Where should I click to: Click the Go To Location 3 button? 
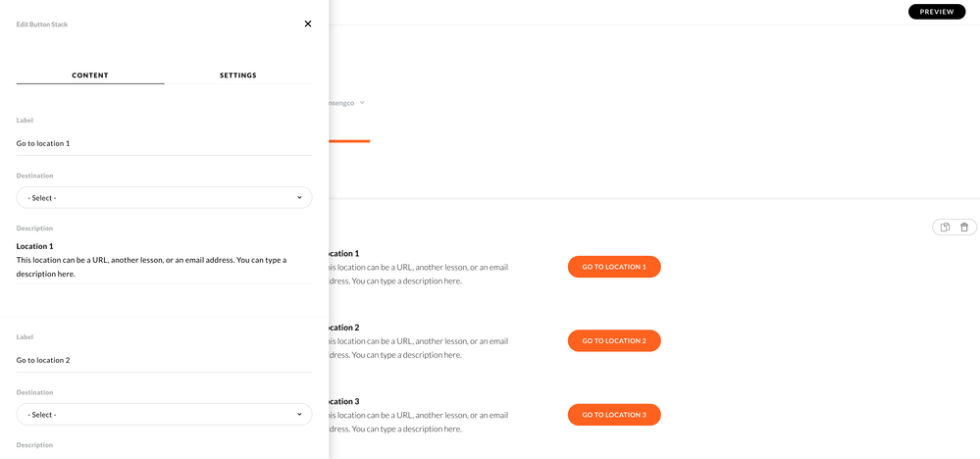pyautogui.click(x=614, y=415)
